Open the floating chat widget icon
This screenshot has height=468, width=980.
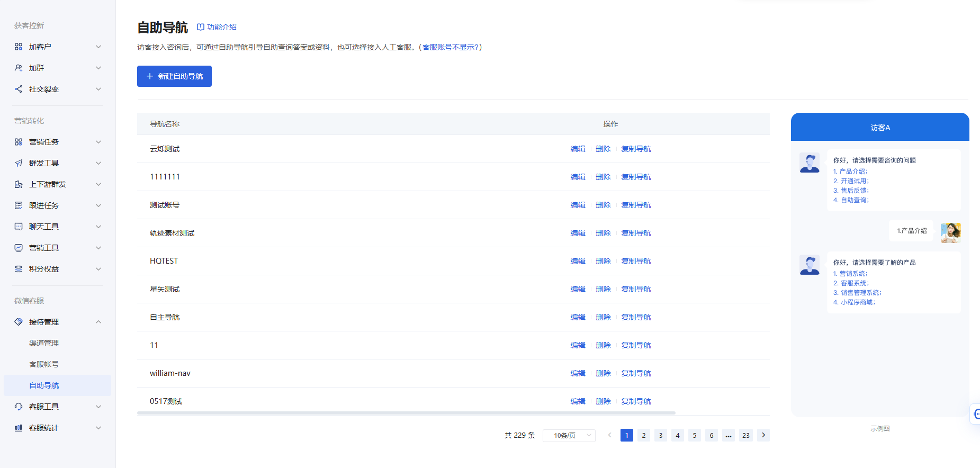point(976,414)
